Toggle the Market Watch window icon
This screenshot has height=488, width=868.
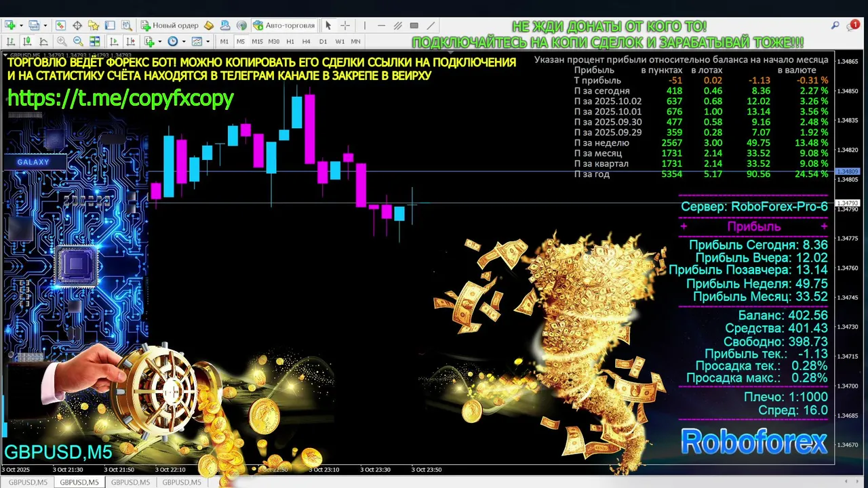tap(60, 25)
